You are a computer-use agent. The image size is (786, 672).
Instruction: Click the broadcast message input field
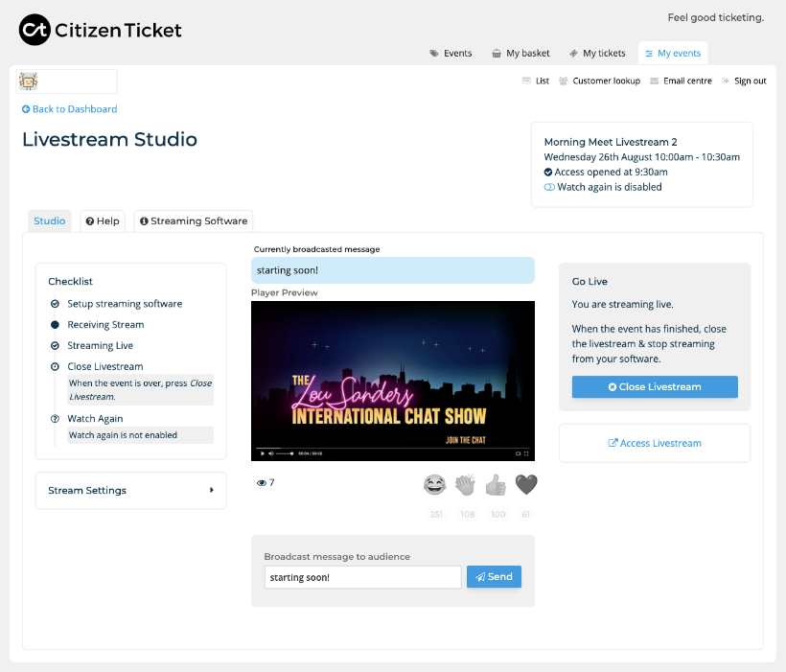(x=361, y=576)
